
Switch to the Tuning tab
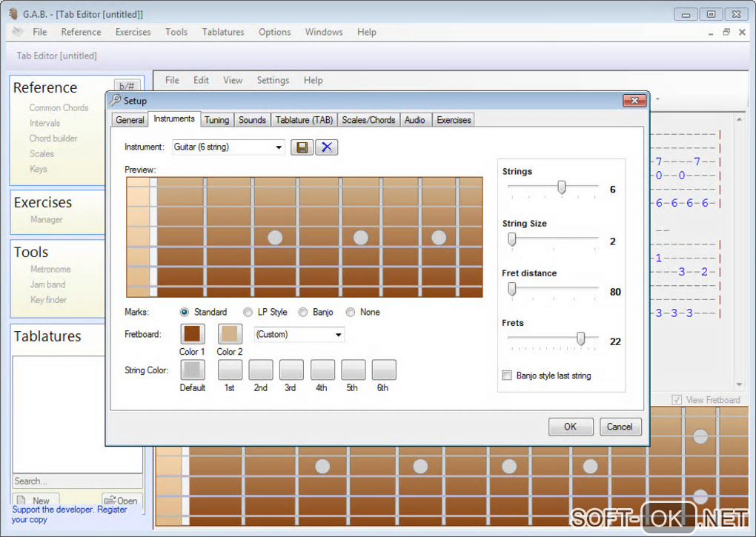pos(216,120)
